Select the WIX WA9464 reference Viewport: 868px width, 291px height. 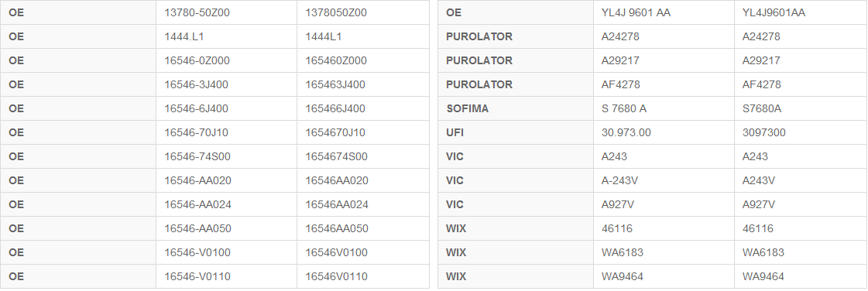623,276
